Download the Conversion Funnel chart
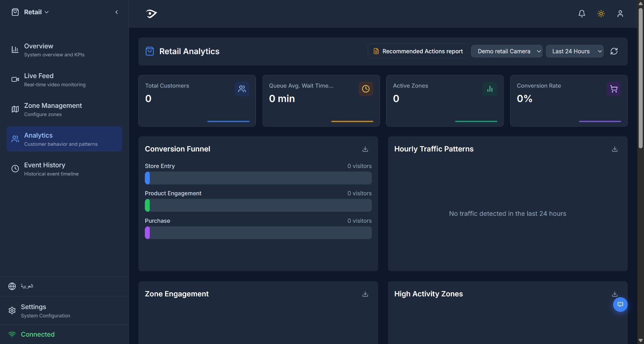This screenshot has height=344, width=644. coord(365,149)
